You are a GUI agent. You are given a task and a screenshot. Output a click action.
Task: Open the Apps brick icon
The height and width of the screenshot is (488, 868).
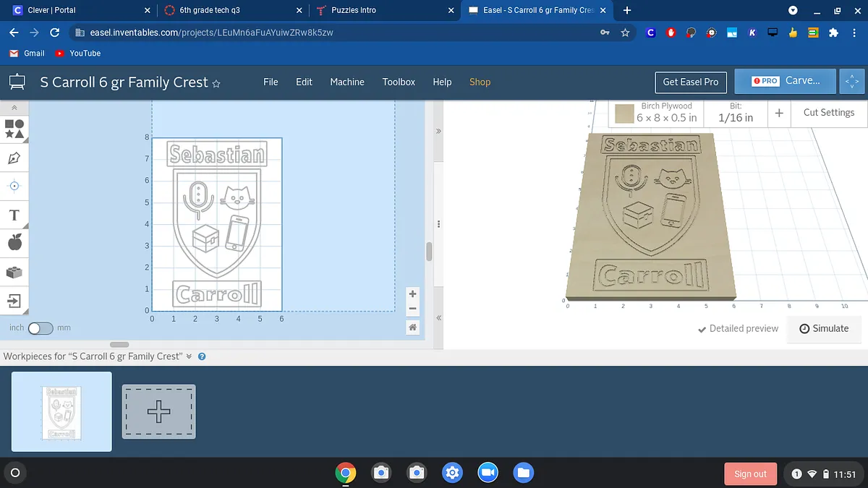tap(14, 272)
